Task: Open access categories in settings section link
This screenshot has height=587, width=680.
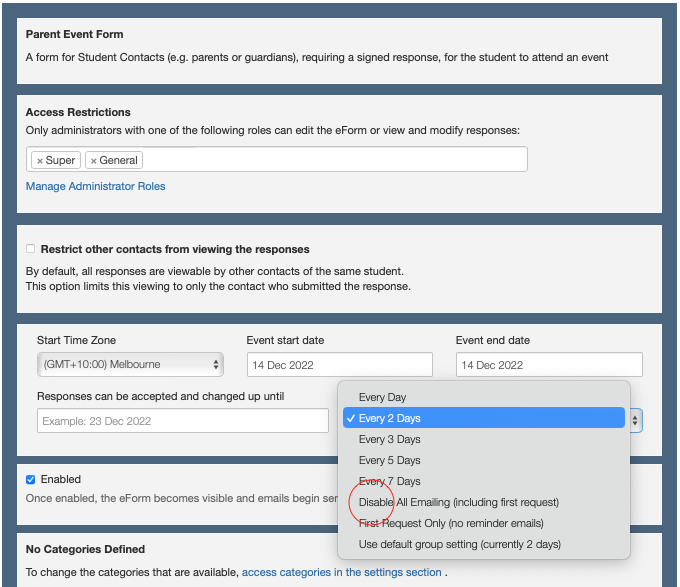Action: coord(341,572)
